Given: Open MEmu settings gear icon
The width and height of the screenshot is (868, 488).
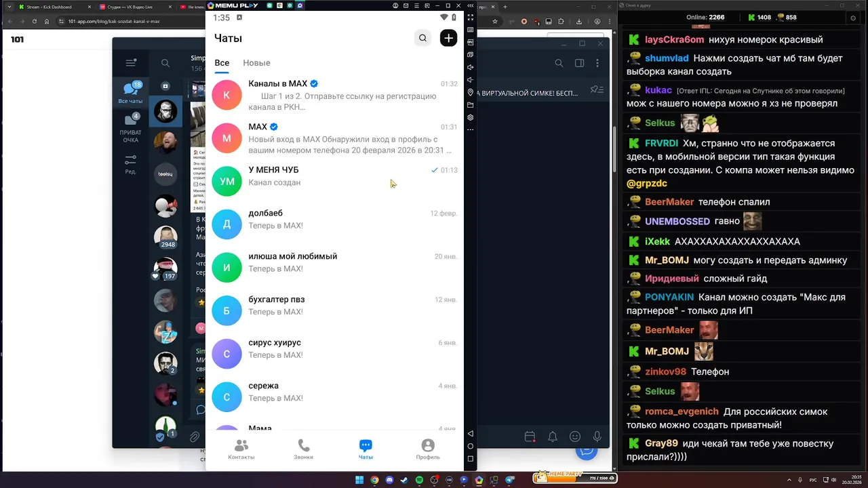Looking at the screenshot, I should click(471, 117).
